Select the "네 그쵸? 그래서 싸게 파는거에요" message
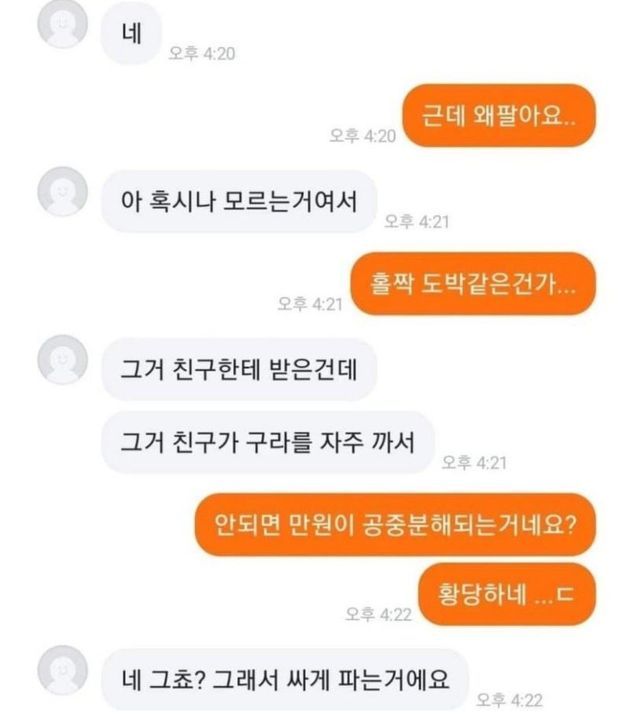 pyautogui.click(x=285, y=680)
